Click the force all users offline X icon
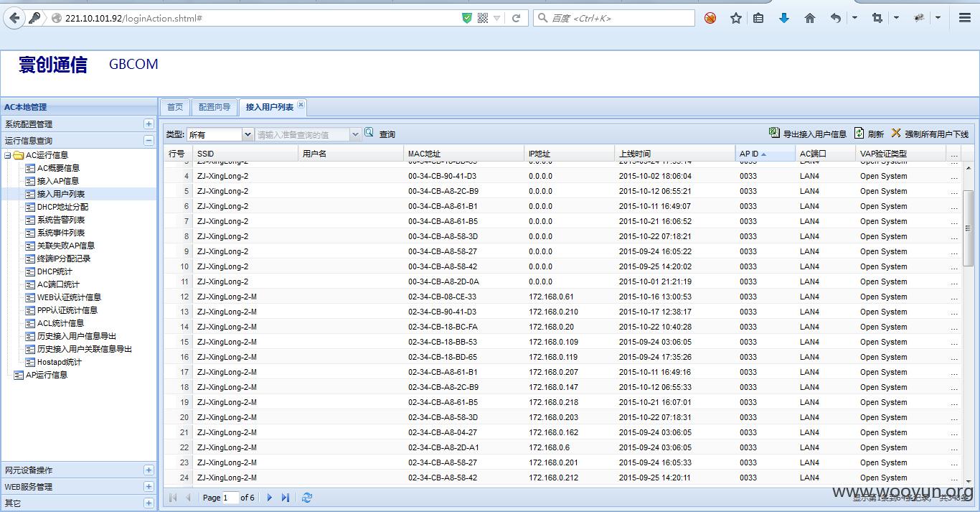This screenshot has width=980, height=512. point(896,133)
